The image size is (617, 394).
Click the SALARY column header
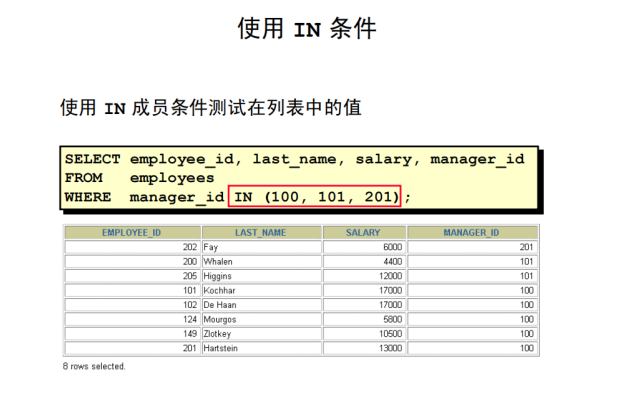click(364, 233)
